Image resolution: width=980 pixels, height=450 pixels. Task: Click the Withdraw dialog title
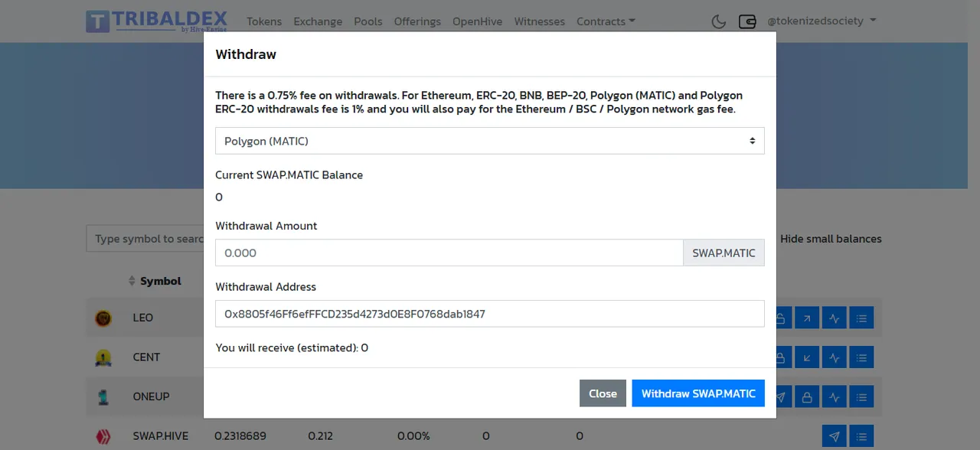tap(246, 54)
